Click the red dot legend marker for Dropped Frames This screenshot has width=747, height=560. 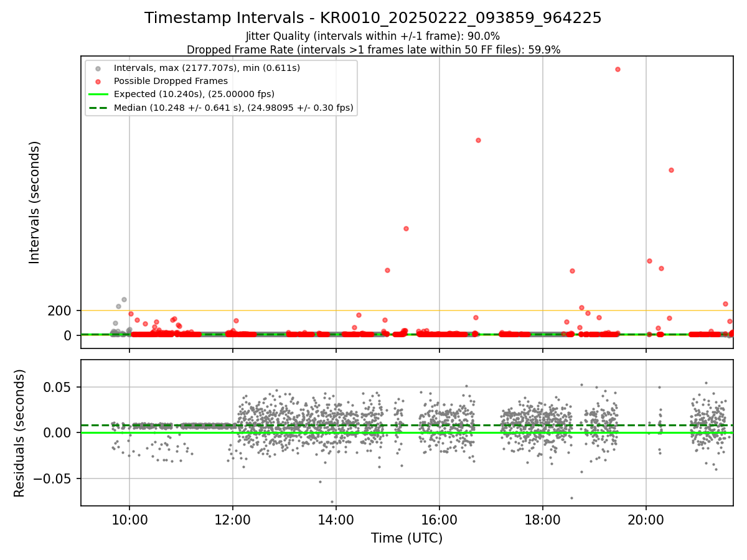(98, 82)
